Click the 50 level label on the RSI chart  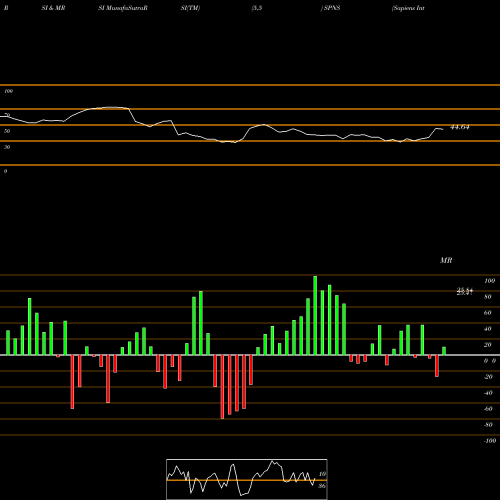[7, 131]
